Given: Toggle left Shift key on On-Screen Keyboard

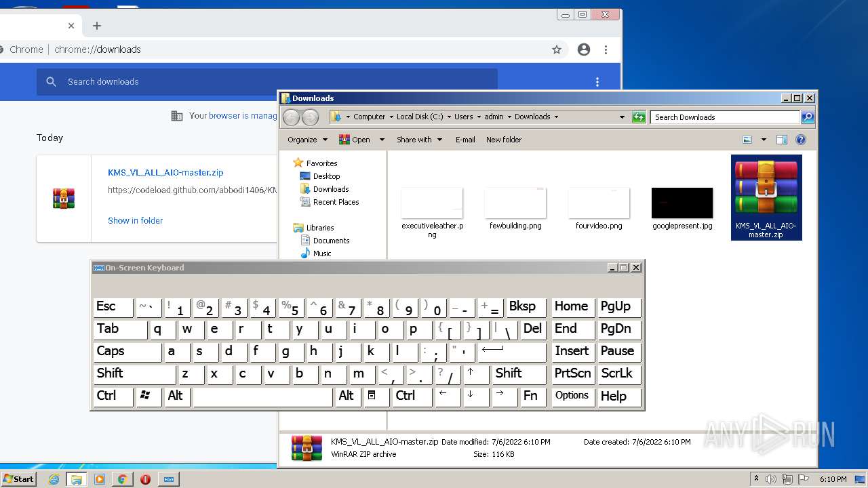Looking at the screenshot, I should (x=134, y=374).
